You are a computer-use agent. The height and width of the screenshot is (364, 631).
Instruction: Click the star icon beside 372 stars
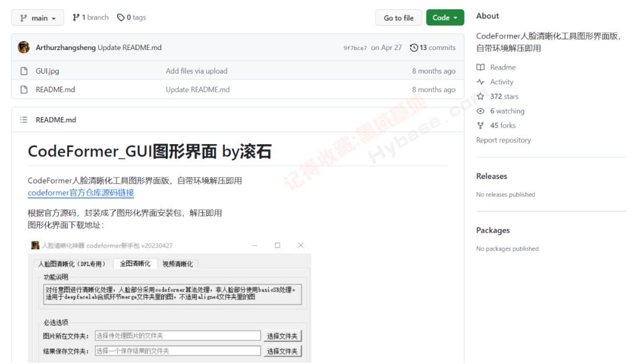tap(480, 97)
